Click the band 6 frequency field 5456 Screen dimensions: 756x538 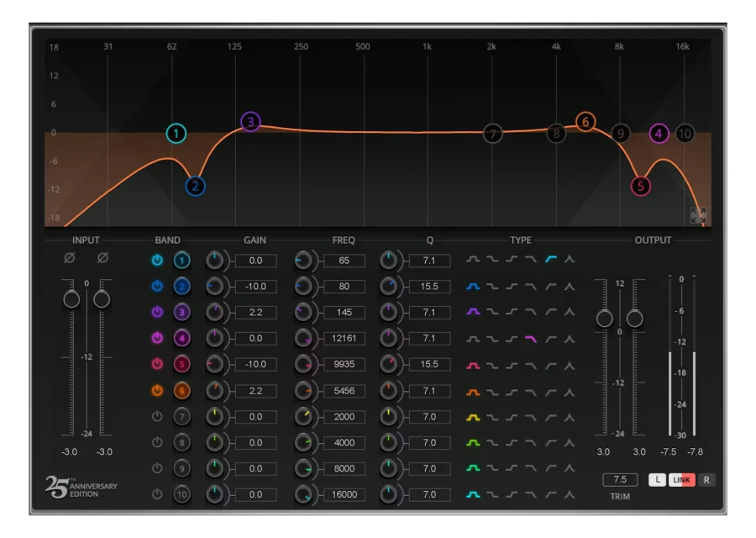(x=344, y=391)
